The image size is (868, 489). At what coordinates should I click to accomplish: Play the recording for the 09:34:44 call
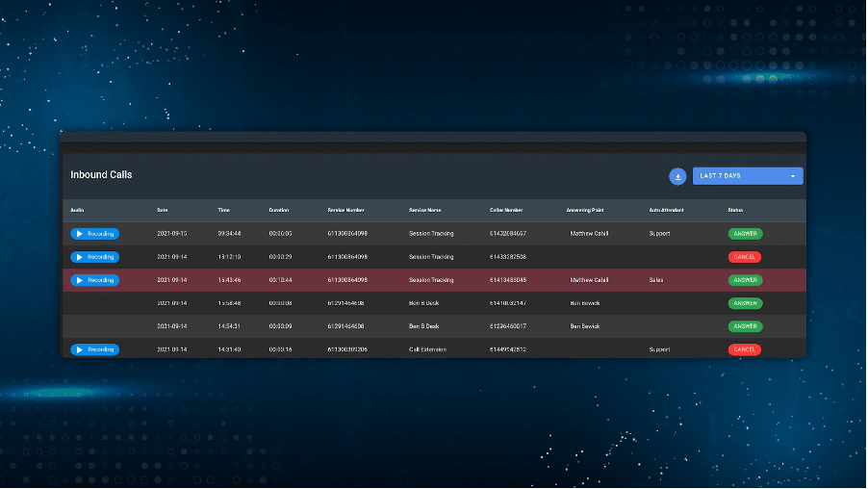(x=94, y=234)
